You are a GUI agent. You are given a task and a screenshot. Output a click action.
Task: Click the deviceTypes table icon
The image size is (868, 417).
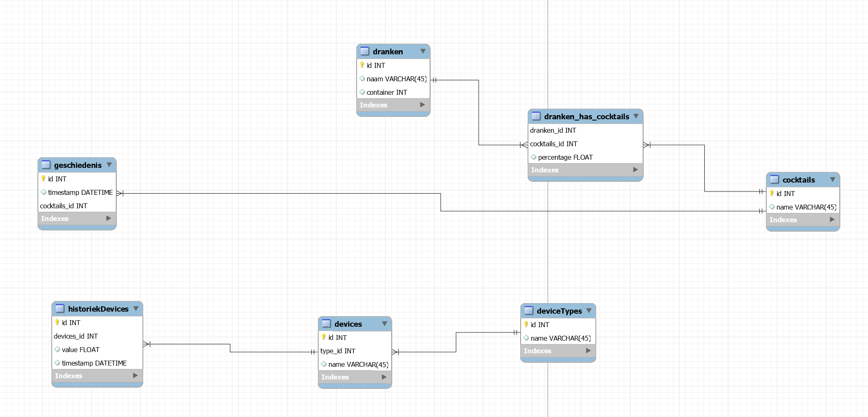point(528,311)
